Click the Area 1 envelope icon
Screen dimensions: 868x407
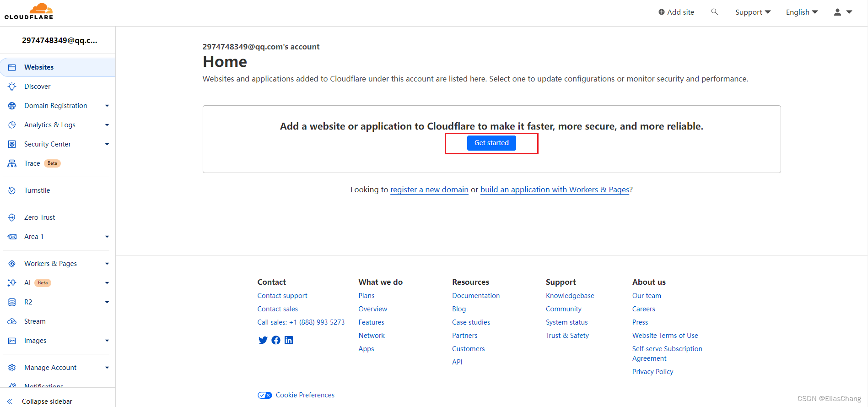[12, 237]
